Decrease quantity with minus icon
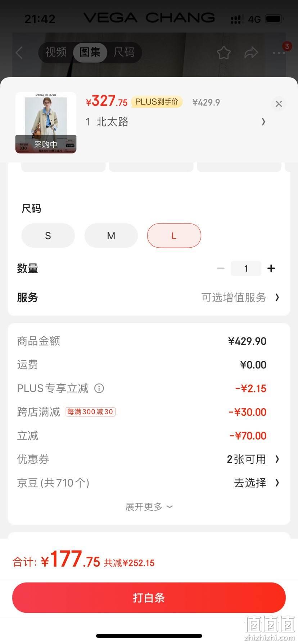This screenshot has height=644, width=298. (221, 268)
